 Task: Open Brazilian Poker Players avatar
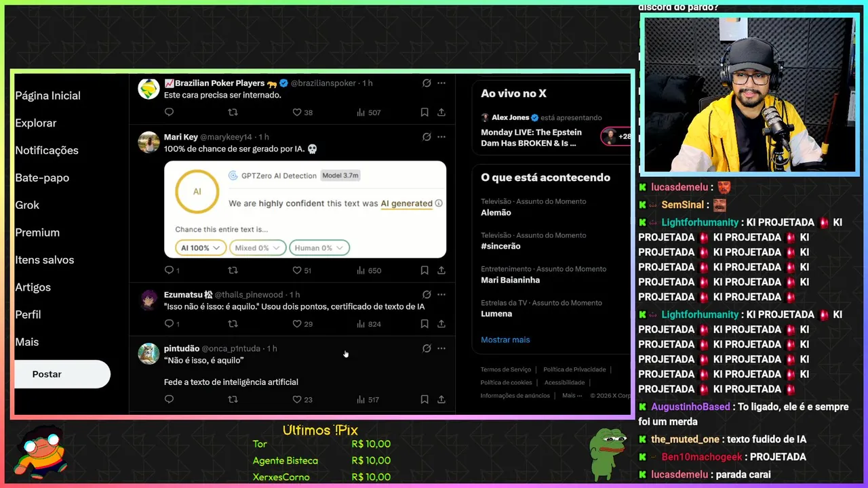149,89
